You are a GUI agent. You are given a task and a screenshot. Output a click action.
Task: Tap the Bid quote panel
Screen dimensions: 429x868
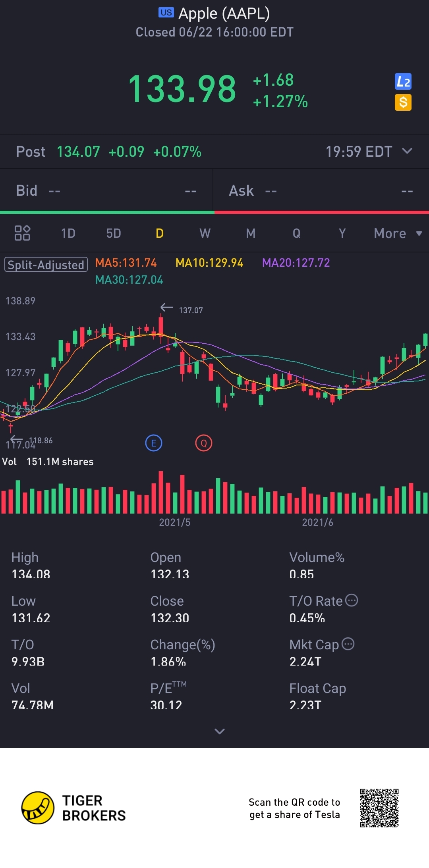tap(106, 191)
